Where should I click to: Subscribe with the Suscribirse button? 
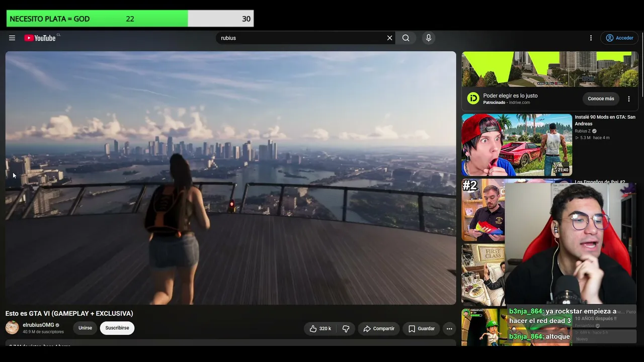(117, 328)
